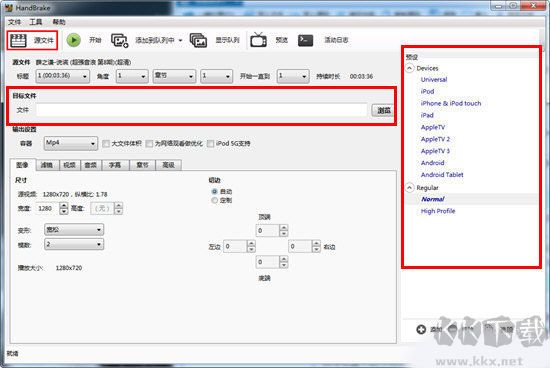The width and height of the screenshot is (550, 368).
Task: Click the add preset plus icon
Action: pos(421,329)
